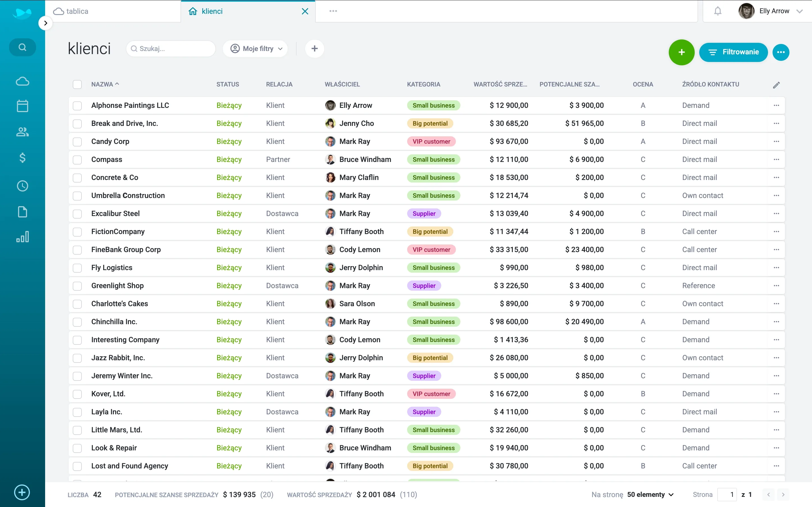Click the notification bell icon
The width and height of the screenshot is (812, 507).
(x=717, y=11)
